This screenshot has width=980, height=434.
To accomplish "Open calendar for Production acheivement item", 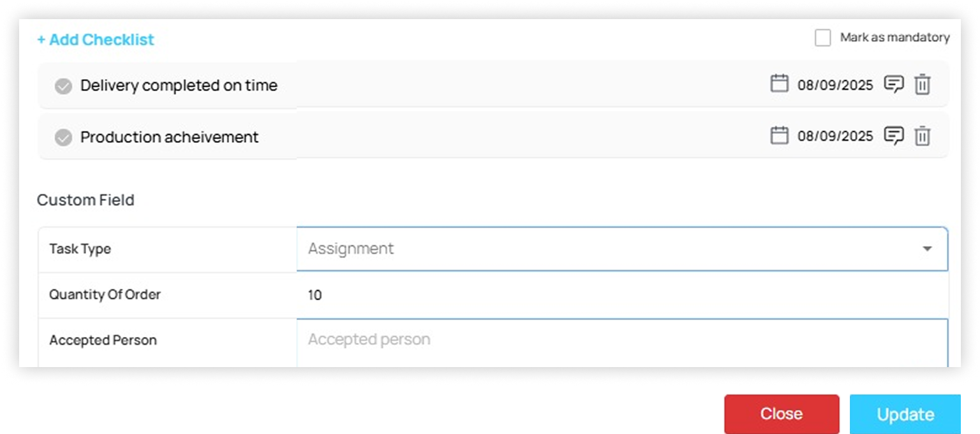I will point(779,135).
